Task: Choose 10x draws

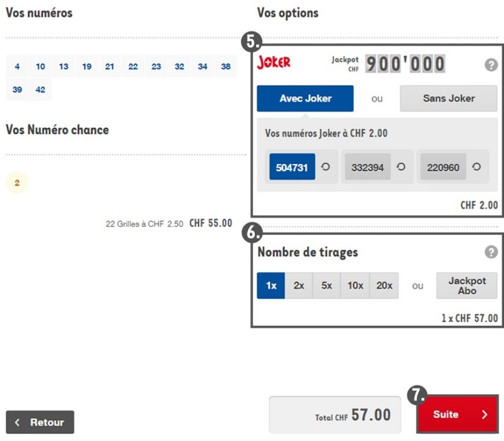Action: [355, 285]
